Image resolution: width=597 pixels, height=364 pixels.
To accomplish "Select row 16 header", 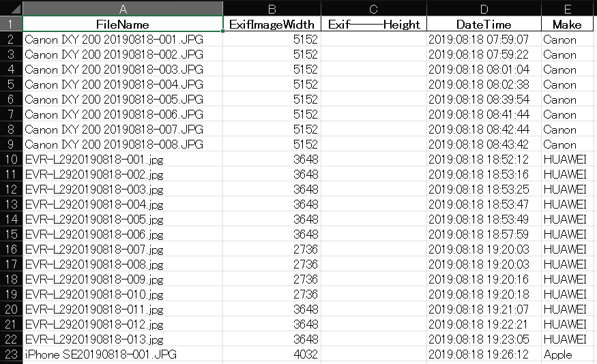I will click(x=11, y=249).
